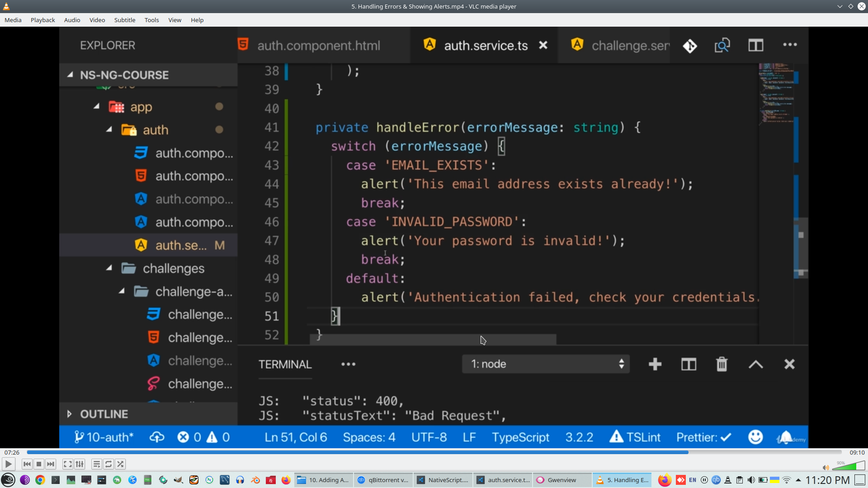This screenshot has width=868, height=488.
Task: Open the Tools menu dropdown
Action: [x=151, y=20]
